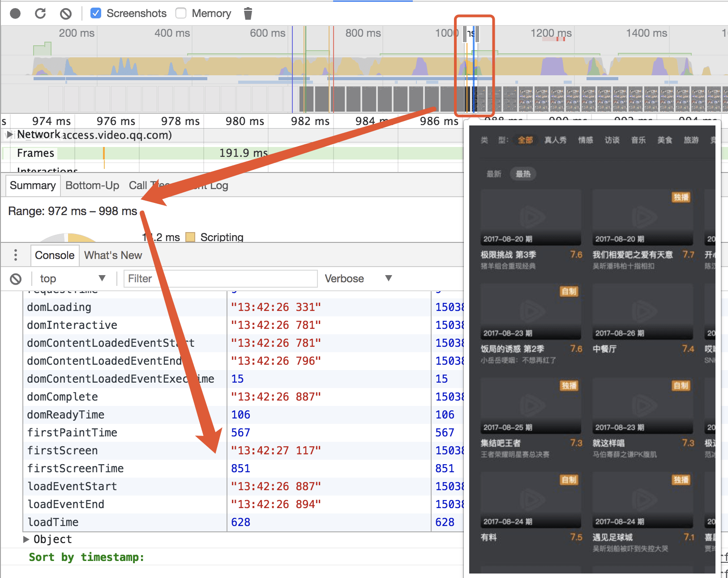Viewport: 728px width, 578px height.
Task: Open the 遇见足球城 show title
Action: [x=612, y=537]
